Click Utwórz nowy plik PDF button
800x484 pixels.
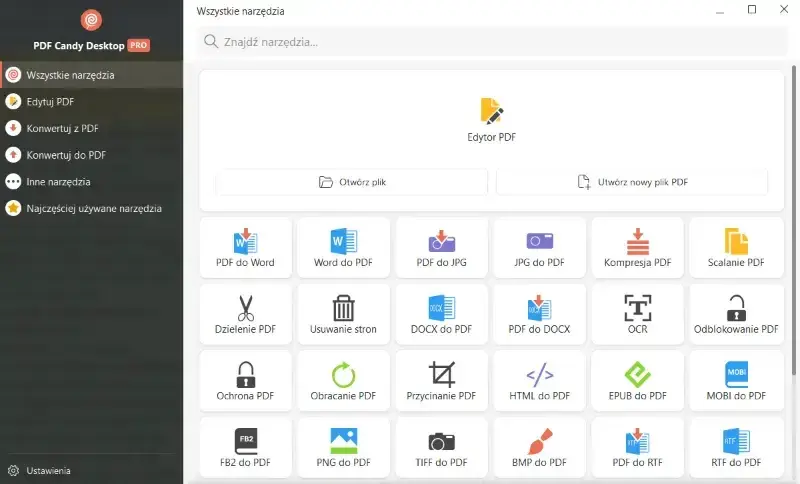632,182
